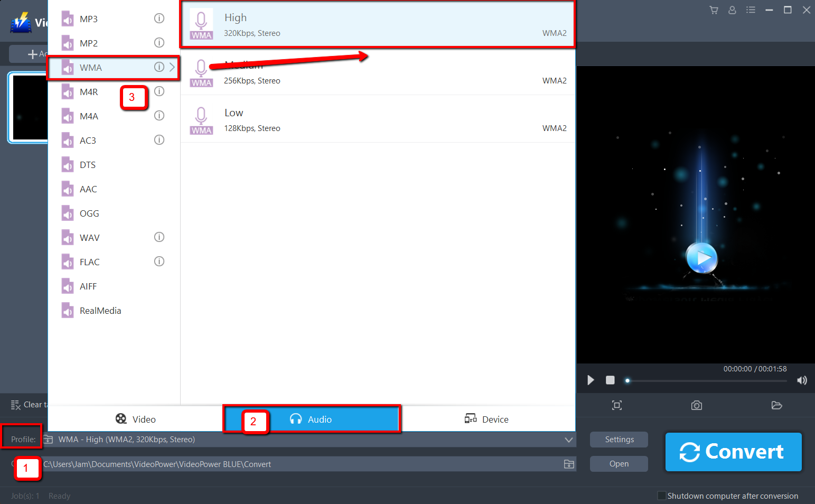Open the output directory browse icon
Viewport: 815px width, 504px height.
tap(569, 464)
